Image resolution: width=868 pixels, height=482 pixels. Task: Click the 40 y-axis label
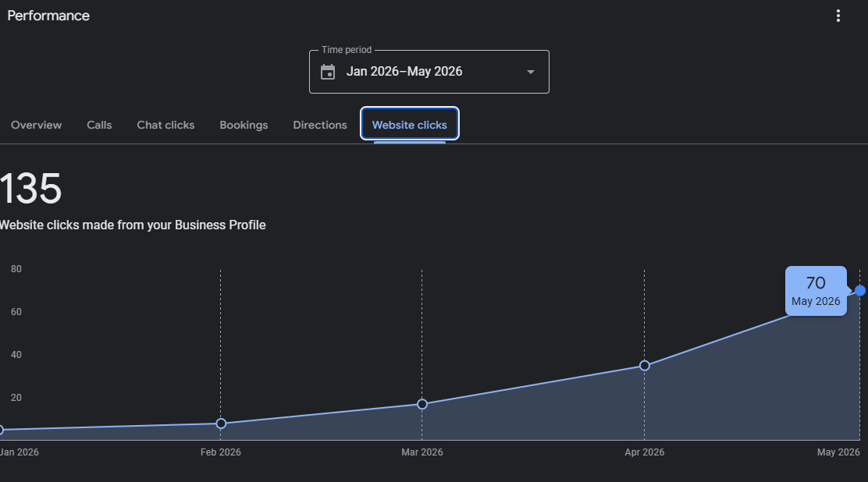(x=16, y=355)
